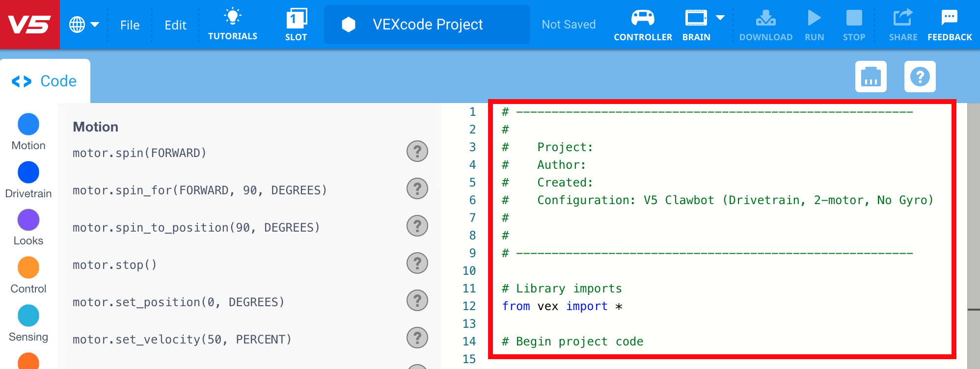
Task: Show help for motor.stop() command
Action: click(x=417, y=263)
